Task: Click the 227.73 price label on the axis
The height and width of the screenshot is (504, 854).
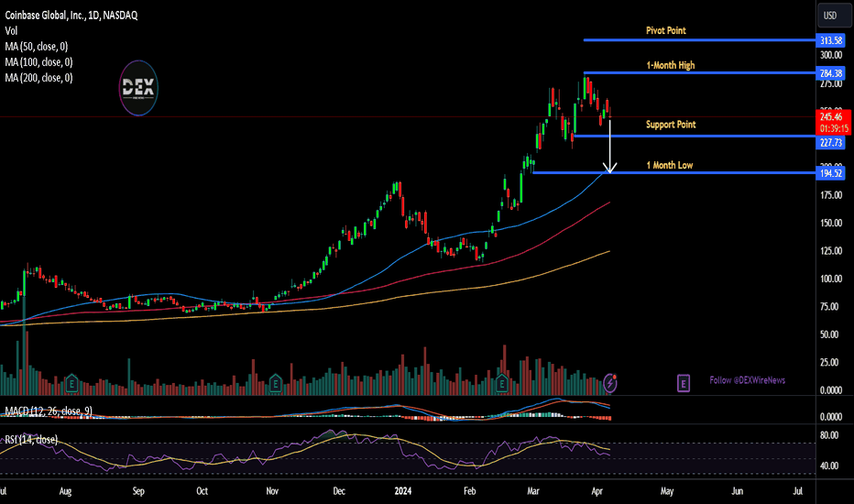Action: coord(830,143)
